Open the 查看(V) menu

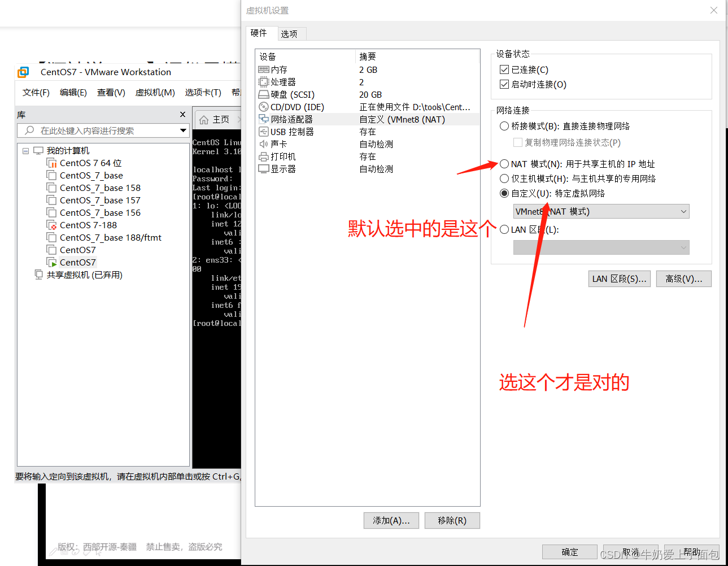111,93
